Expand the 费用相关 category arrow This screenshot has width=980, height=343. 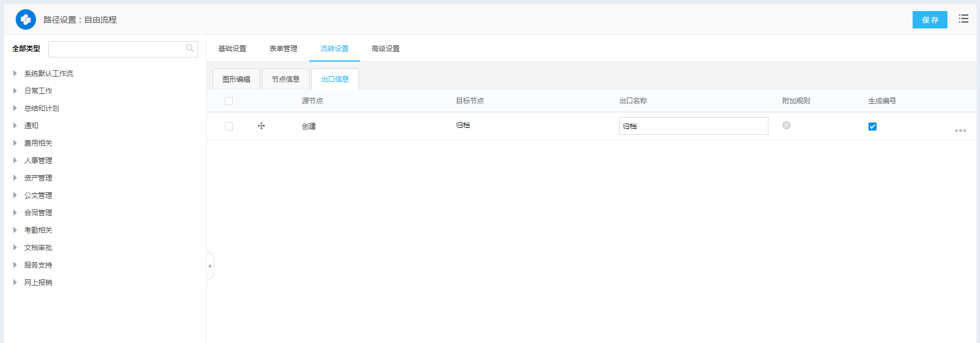[15, 143]
